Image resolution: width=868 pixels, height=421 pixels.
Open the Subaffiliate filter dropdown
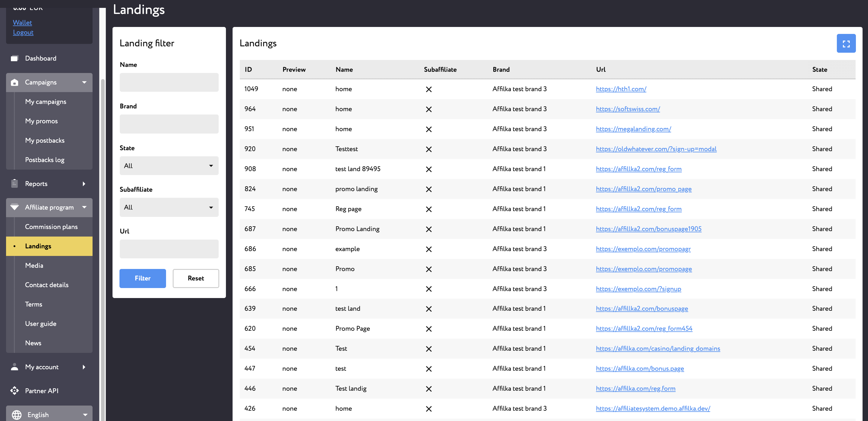[169, 207]
